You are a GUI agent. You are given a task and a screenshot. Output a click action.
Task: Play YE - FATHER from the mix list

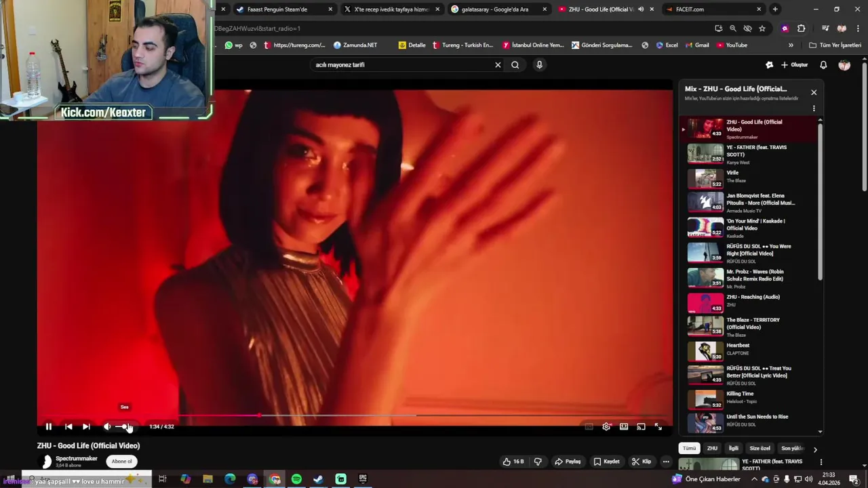tap(750, 155)
